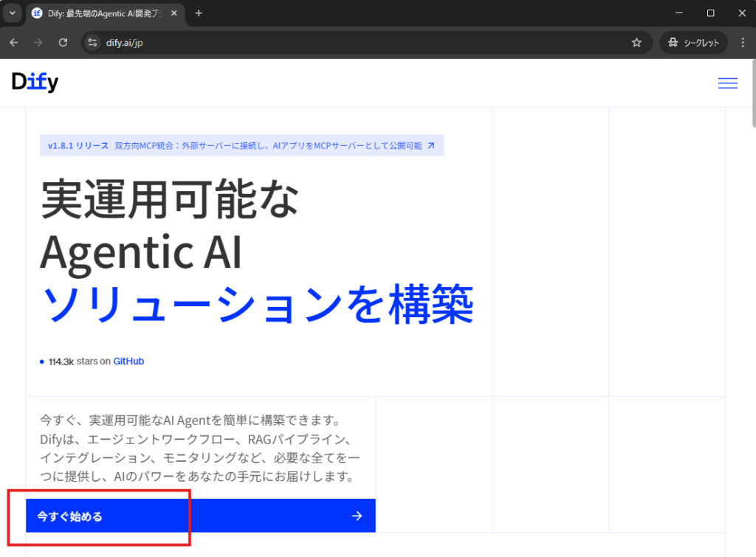This screenshot has height=557, width=756.
Task: Click the arrow icon on the release banner
Action: pyautogui.click(x=431, y=145)
